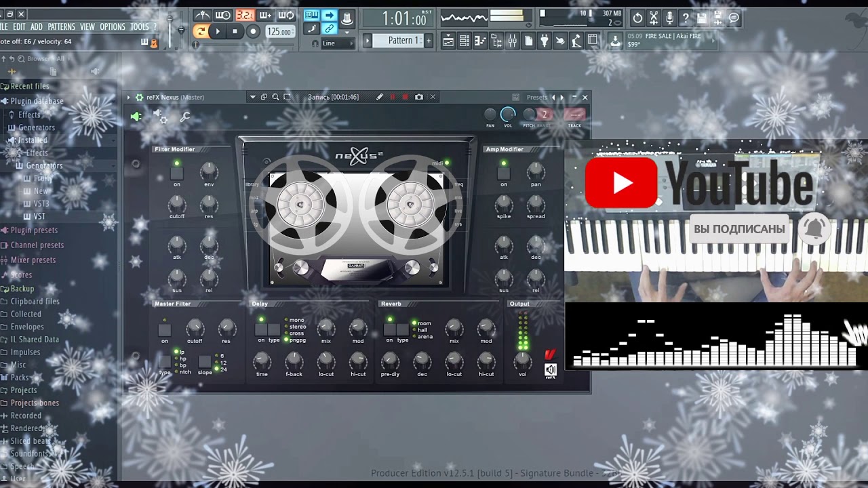The height and width of the screenshot is (488, 868).
Task: Open the OPTIONS menu
Action: [113, 27]
